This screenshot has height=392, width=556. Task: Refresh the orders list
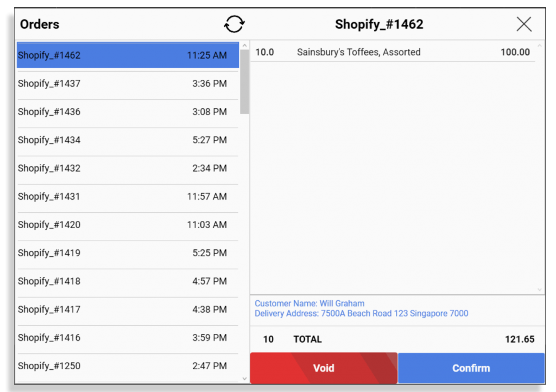(x=234, y=24)
